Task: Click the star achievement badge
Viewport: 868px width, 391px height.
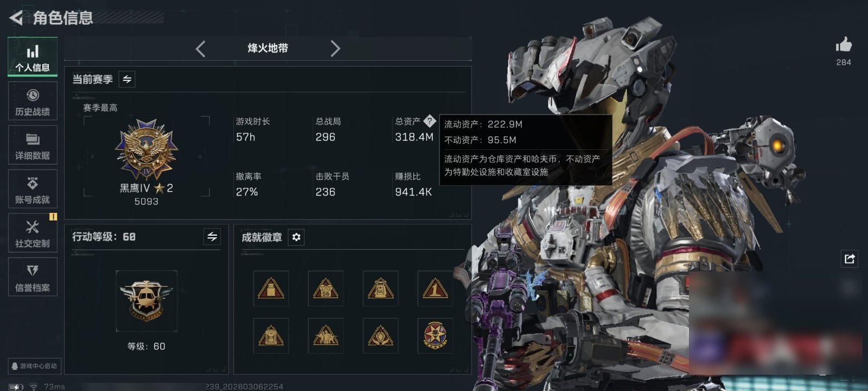Action: tap(435, 336)
